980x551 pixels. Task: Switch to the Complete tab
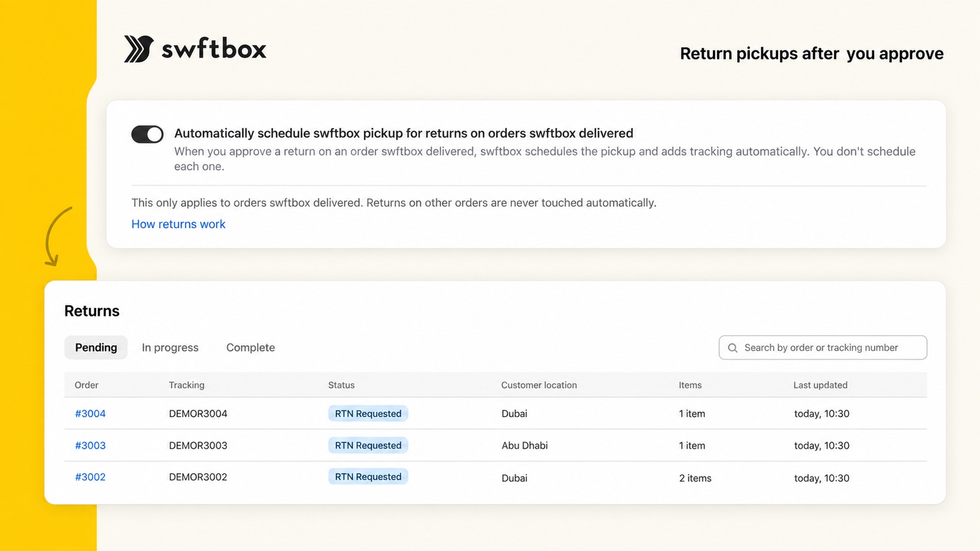pos(251,348)
